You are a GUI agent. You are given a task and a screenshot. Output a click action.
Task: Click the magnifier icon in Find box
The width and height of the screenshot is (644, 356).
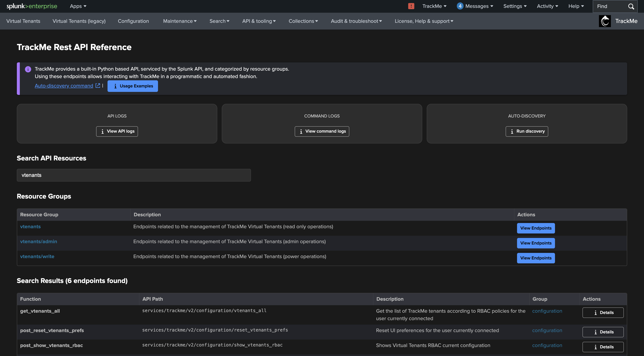631,7
